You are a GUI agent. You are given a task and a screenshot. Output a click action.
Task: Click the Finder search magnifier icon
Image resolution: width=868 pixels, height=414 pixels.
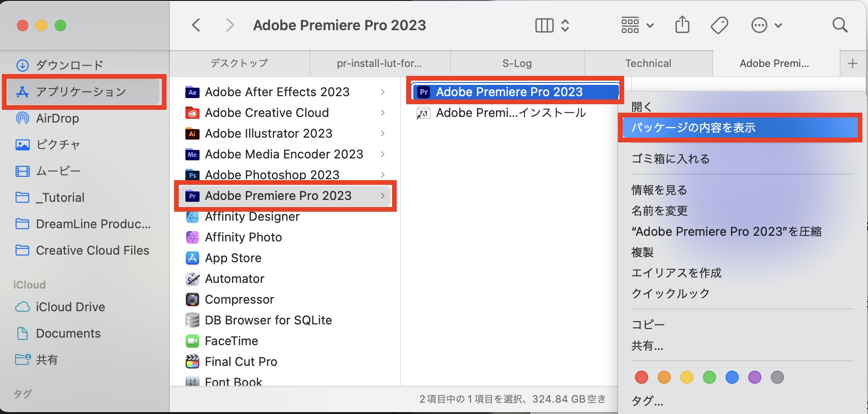[840, 25]
